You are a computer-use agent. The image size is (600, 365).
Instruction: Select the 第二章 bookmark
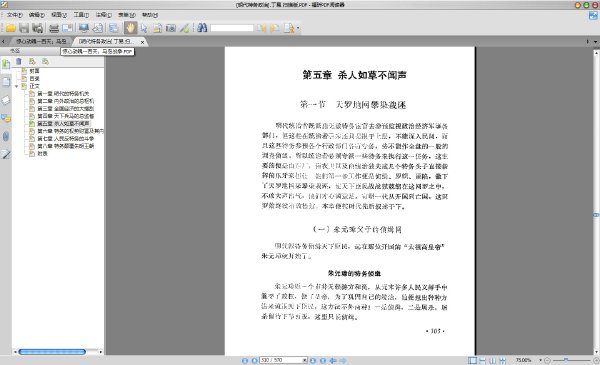[65, 101]
